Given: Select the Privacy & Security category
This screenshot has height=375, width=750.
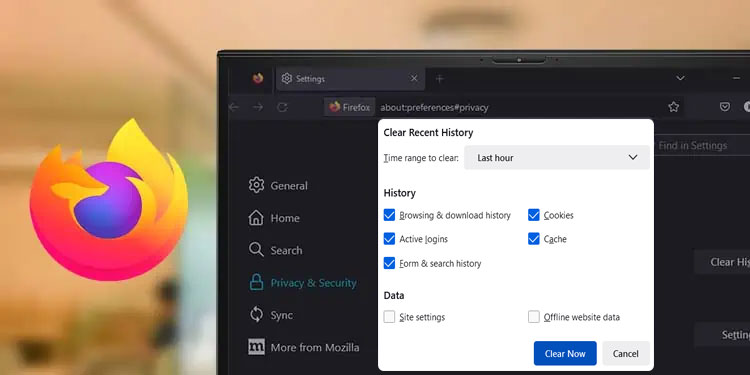Looking at the screenshot, I should [x=303, y=283].
